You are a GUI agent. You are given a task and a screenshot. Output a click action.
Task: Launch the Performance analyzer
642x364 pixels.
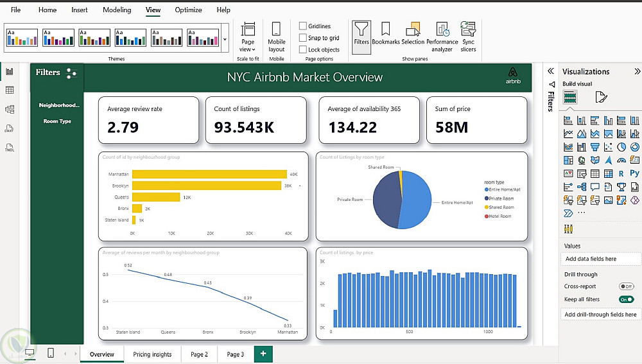pos(442,35)
